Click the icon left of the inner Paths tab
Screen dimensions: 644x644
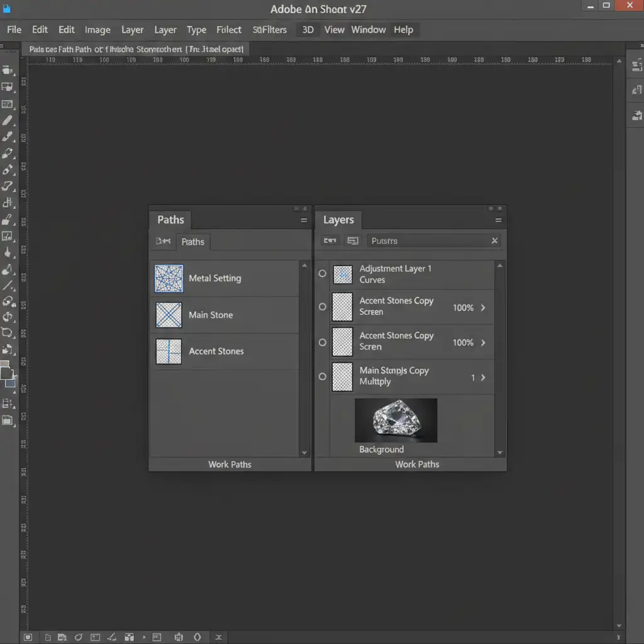(163, 241)
